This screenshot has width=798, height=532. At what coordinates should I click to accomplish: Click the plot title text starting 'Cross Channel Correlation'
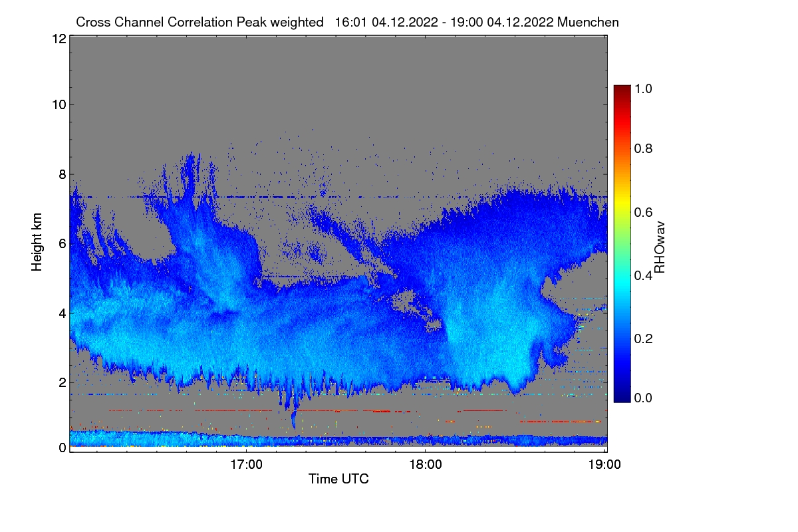tap(347, 22)
